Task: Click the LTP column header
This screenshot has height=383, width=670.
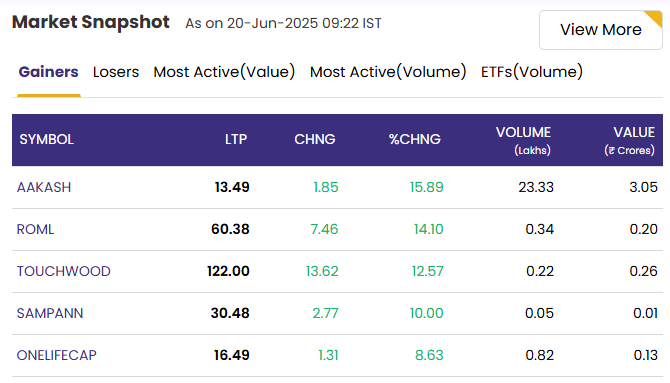Action: 236,139
